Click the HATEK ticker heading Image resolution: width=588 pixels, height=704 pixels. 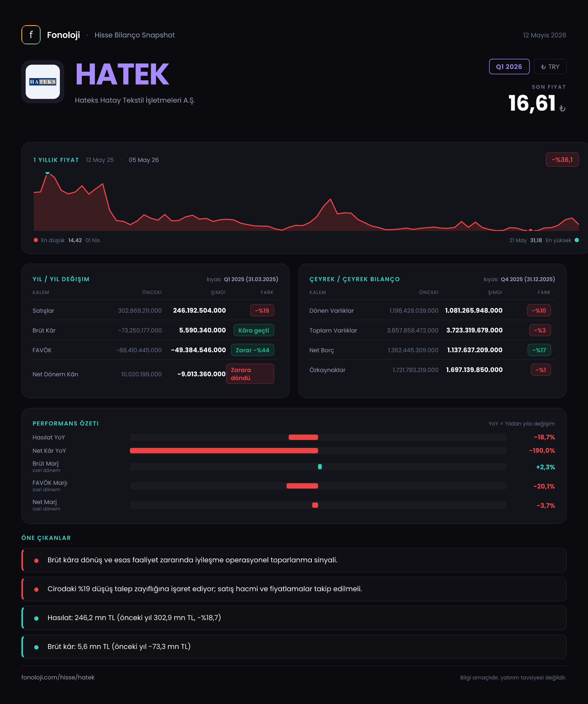click(122, 74)
